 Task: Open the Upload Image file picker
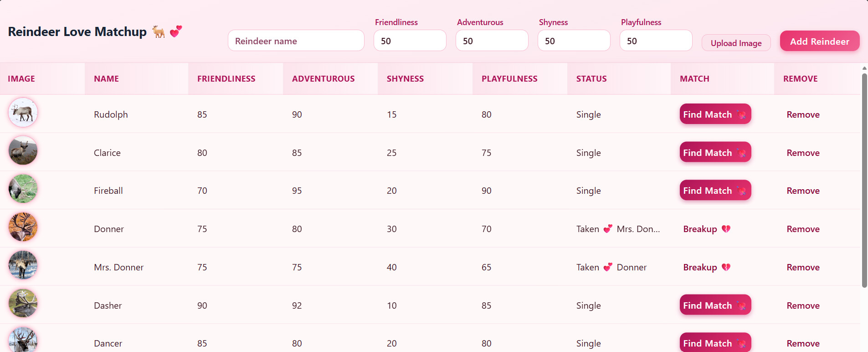(x=736, y=43)
